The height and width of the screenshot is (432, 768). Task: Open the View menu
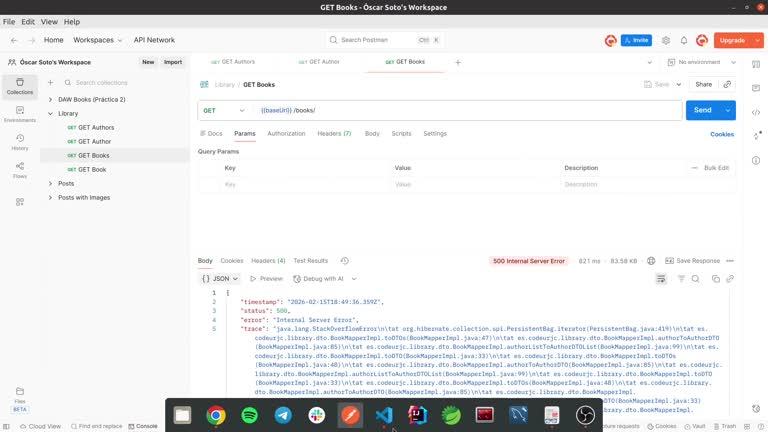click(49, 22)
